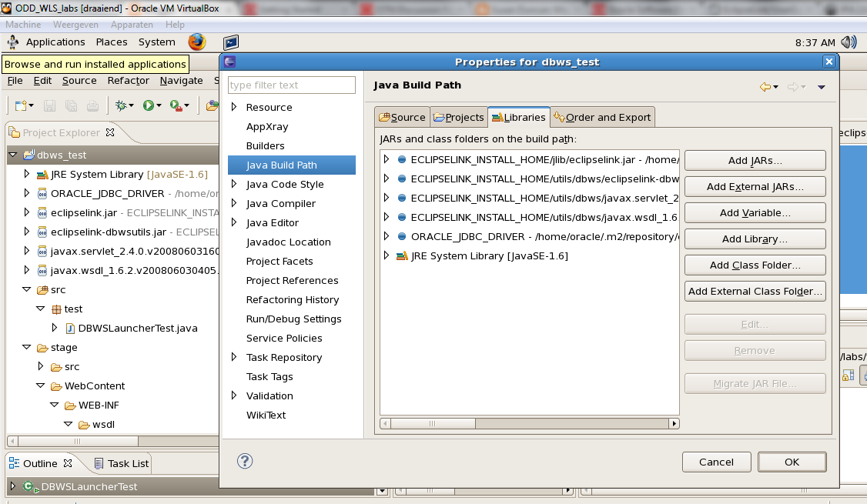This screenshot has width=867, height=504.
Task: Click the green Run icon
Action: (148, 105)
